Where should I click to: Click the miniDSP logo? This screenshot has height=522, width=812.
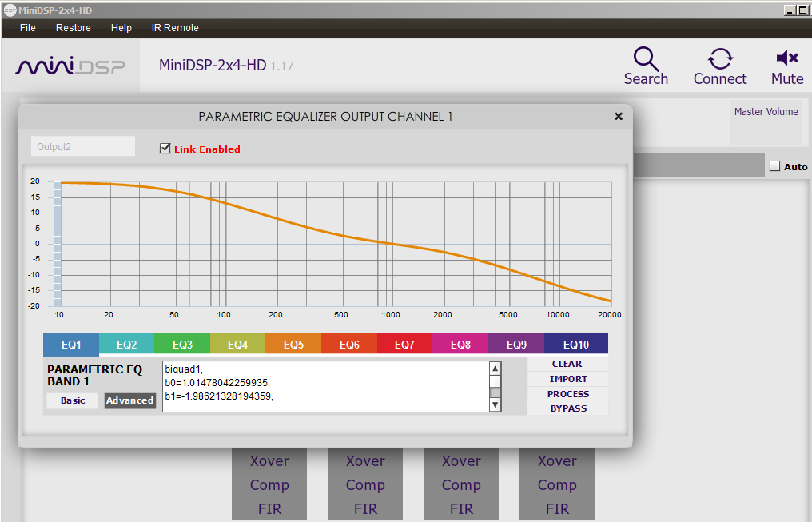(x=70, y=66)
